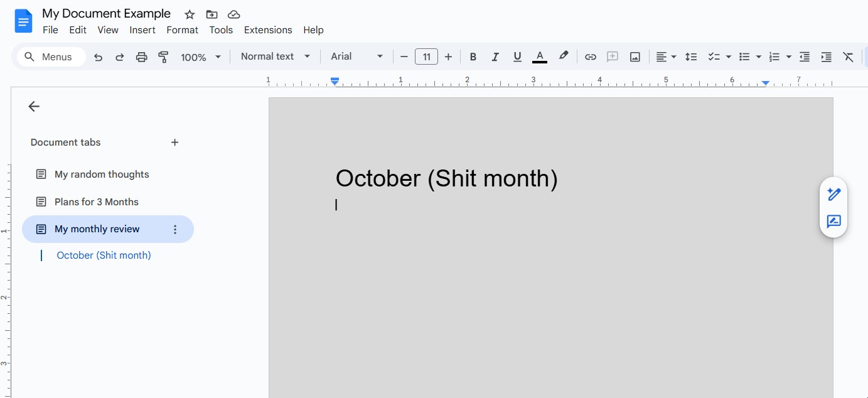The image size is (868, 398).
Task: Click the October (Shit month) heading in document
Action: pyautogui.click(x=447, y=178)
